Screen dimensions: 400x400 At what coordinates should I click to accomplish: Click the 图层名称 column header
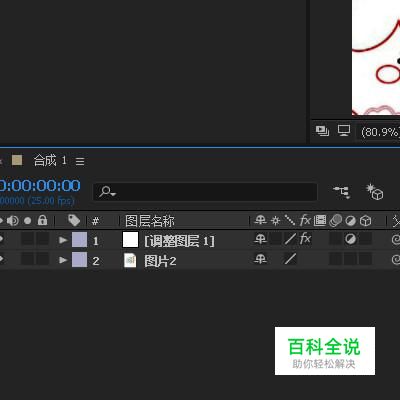(150, 221)
